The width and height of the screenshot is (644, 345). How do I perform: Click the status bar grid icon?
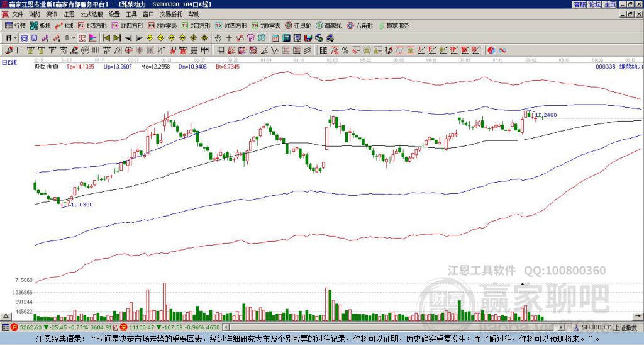(5, 327)
